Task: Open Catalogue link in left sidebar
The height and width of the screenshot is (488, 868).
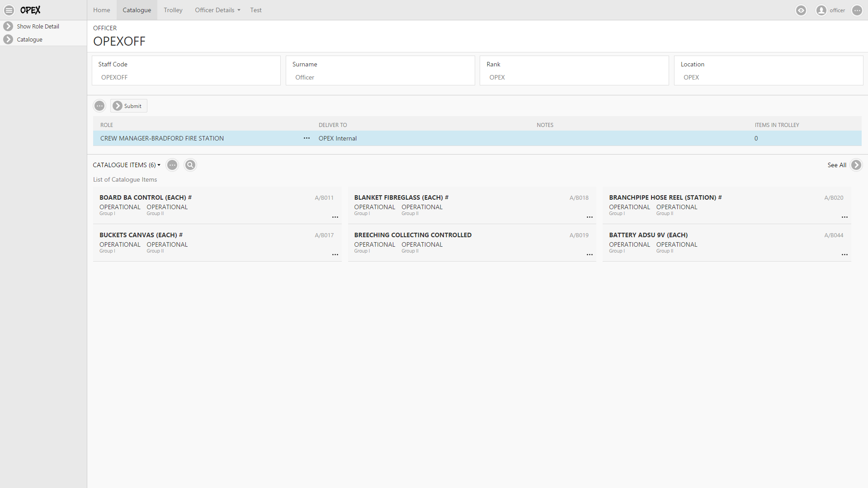Action: point(29,39)
